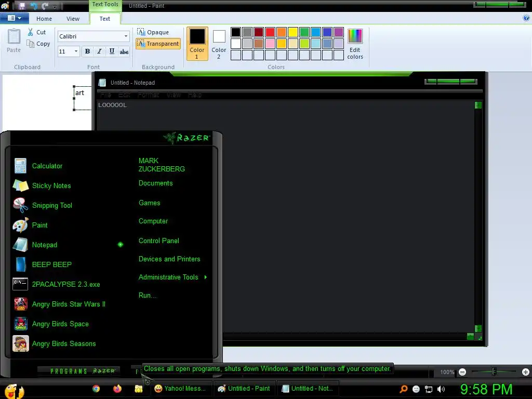Open Chrome from taskbar
The width and height of the screenshot is (532, 399).
pos(96,389)
